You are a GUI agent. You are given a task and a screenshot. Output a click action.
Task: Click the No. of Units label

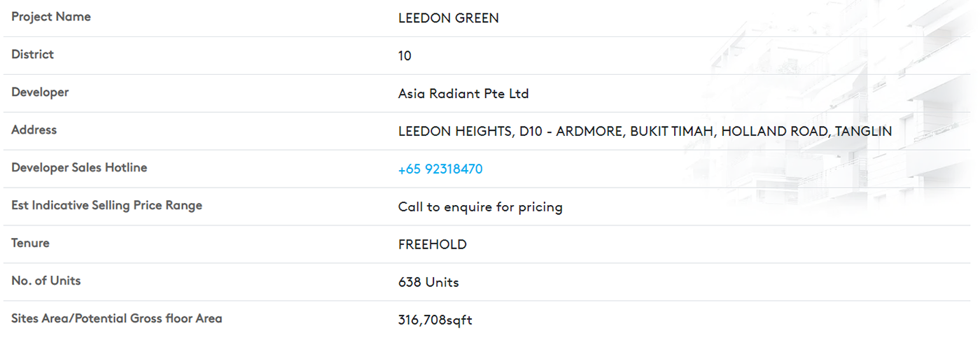[x=46, y=281]
